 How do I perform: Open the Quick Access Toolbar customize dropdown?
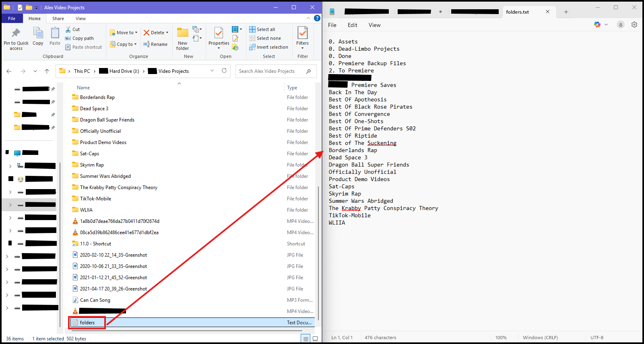(x=36, y=8)
